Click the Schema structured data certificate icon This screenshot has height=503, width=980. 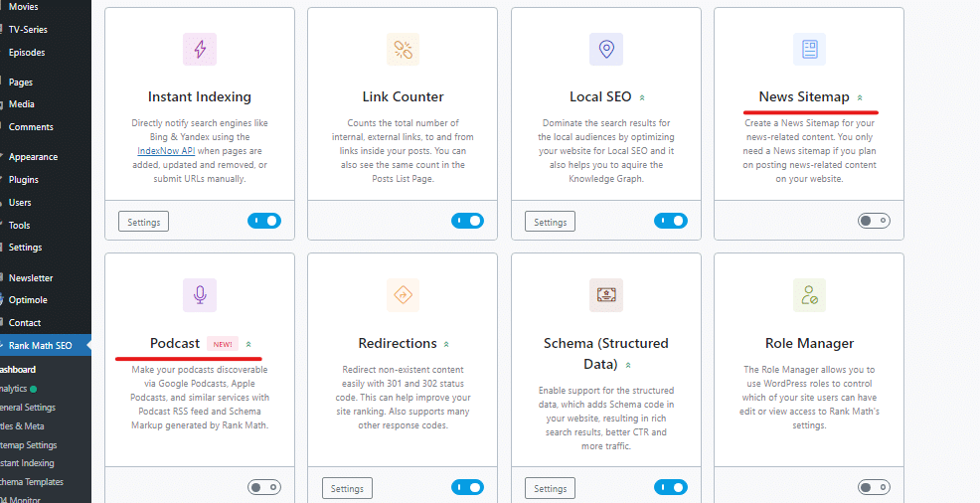point(605,295)
